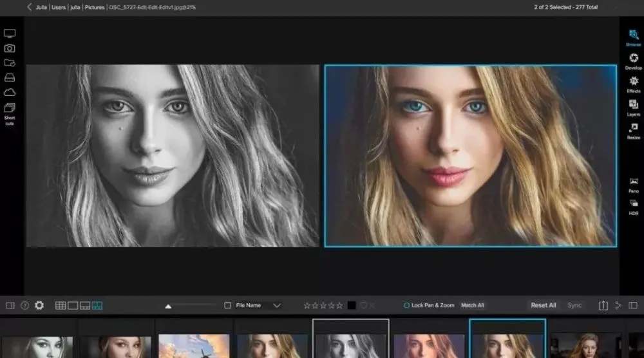This screenshot has height=358, width=644.
Task: Select the black-and-white portrait in compare view
Action: 173,156
